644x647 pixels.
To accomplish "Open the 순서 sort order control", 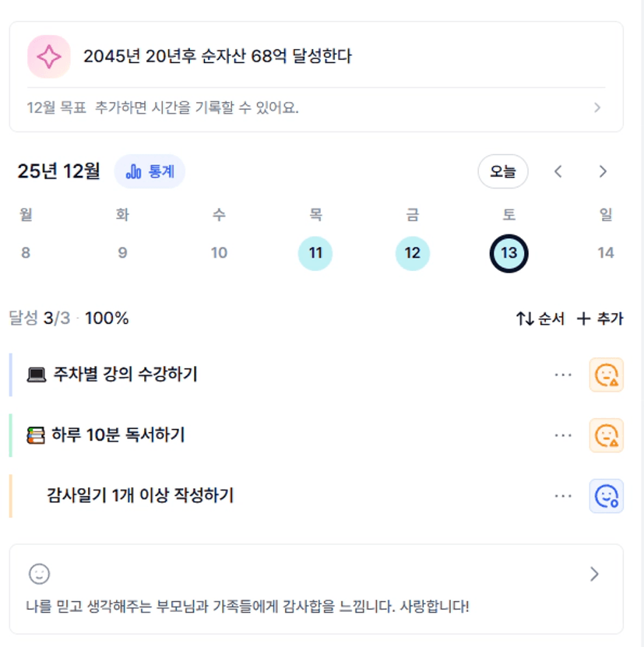I will pos(540,318).
